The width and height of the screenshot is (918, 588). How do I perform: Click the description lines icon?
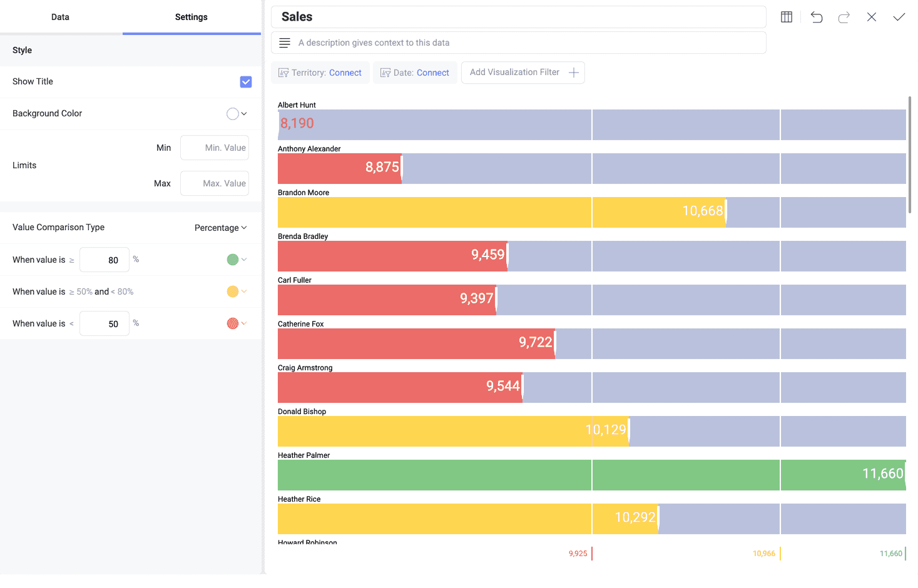click(285, 43)
